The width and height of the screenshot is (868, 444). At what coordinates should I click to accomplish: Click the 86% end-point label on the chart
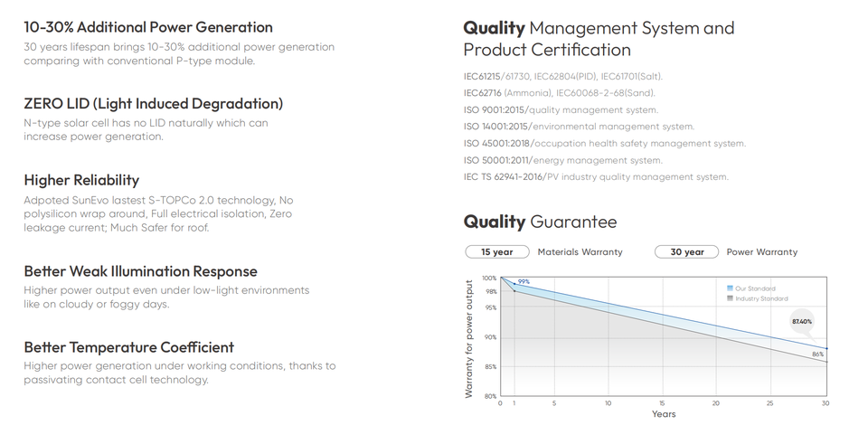(817, 354)
